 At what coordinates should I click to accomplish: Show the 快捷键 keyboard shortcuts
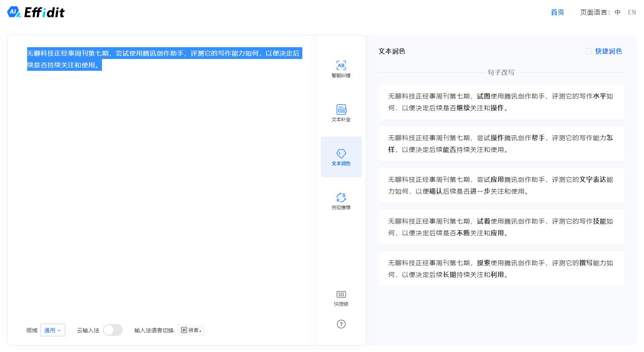[341, 299]
